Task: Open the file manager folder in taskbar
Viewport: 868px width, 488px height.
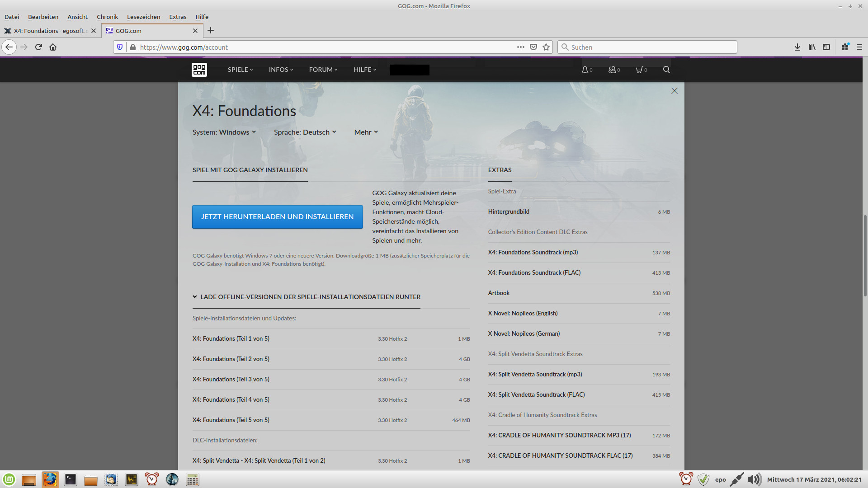Action: [91, 479]
